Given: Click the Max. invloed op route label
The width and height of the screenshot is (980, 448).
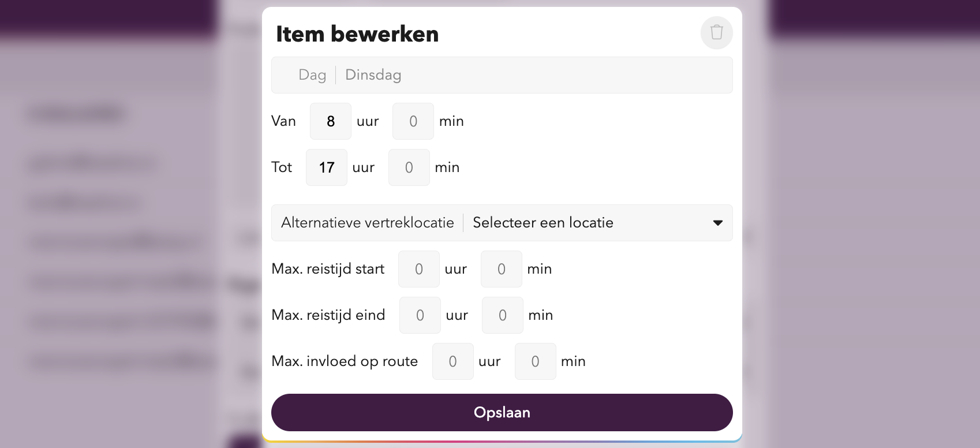Looking at the screenshot, I should pos(345,361).
